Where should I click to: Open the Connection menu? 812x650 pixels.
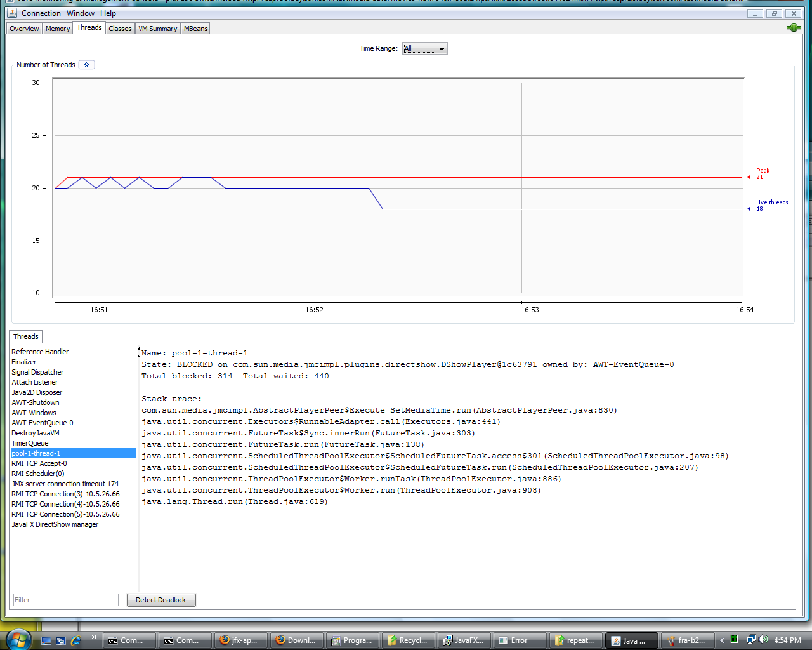[x=41, y=13]
